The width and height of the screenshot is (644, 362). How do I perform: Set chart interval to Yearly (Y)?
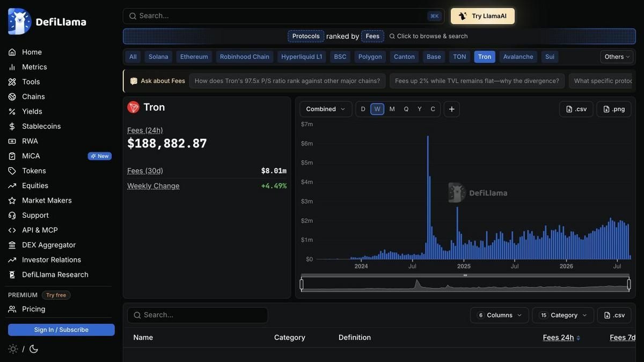420,109
